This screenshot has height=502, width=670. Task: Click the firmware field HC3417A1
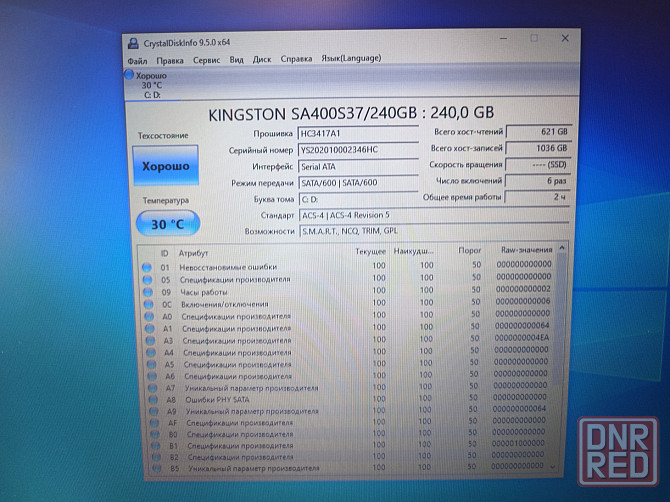click(x=358, y=133)
